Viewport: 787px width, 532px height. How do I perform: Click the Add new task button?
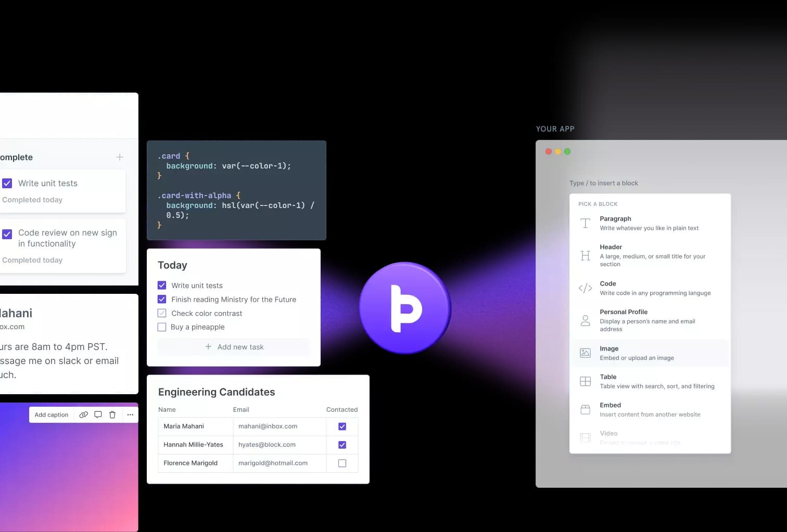coord(234,347)
